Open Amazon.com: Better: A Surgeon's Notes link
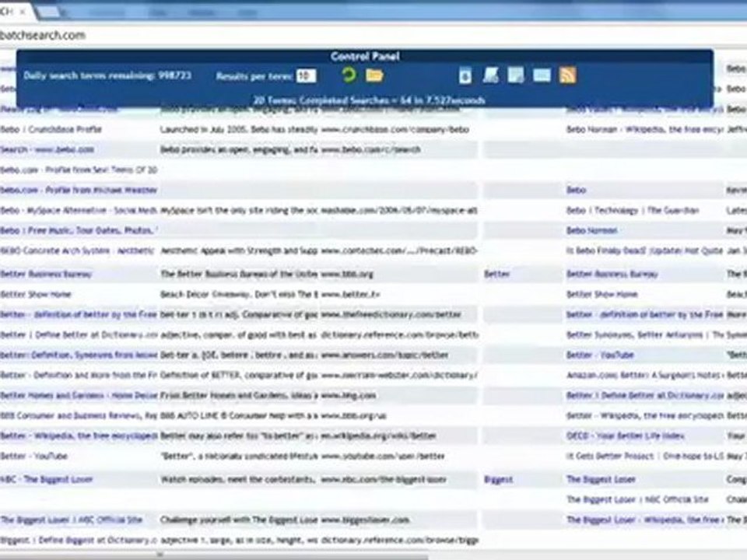 coord(644,375)
